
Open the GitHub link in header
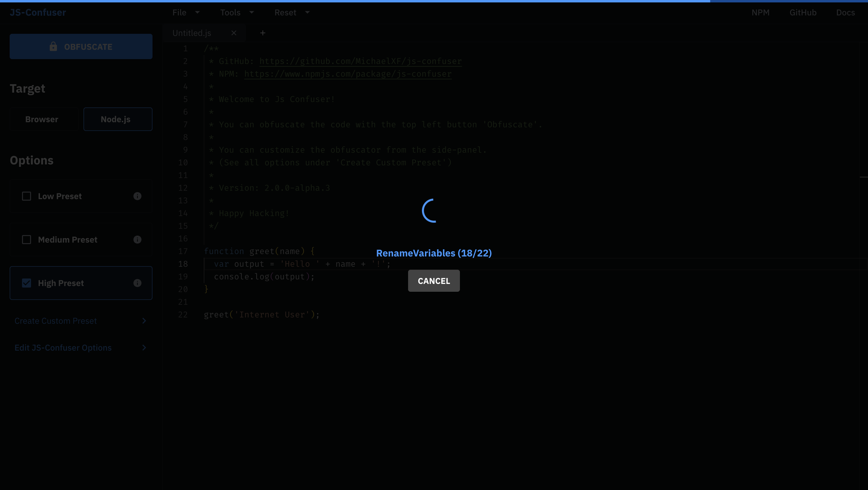[x=803, y=12]
